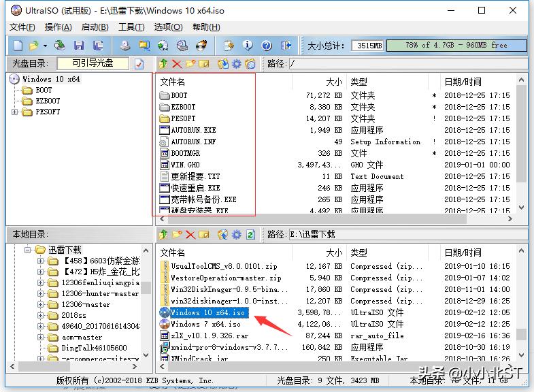Click the Exit door toolbar icon
Screen dimensions: 534x392
[286, 46]
